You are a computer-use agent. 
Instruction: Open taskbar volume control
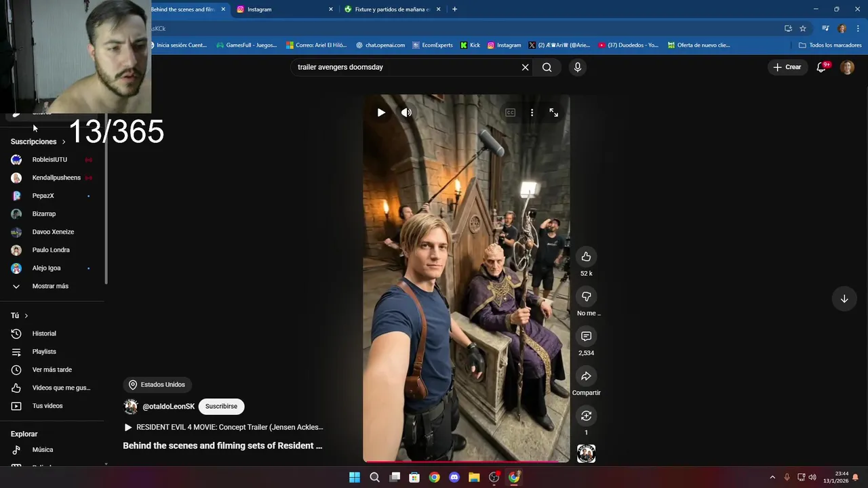pyautogui.click(x=812, y=477)
